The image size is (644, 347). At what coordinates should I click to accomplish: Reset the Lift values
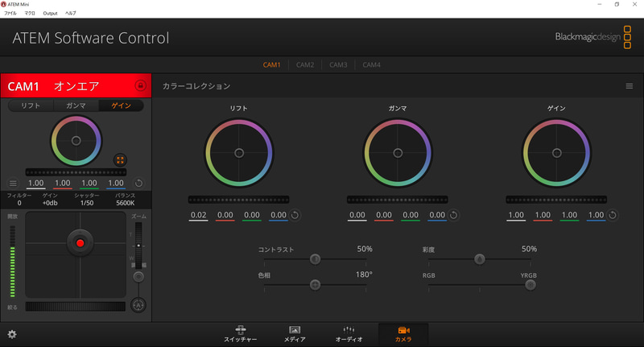pos(295,215)
